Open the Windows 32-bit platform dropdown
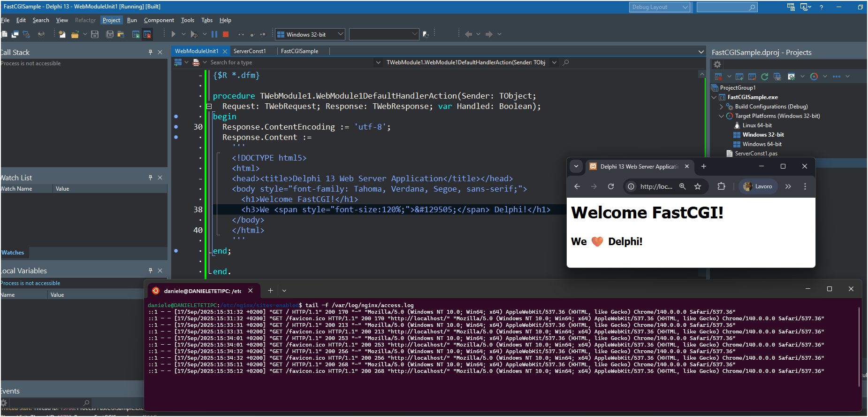 (341, 34)
